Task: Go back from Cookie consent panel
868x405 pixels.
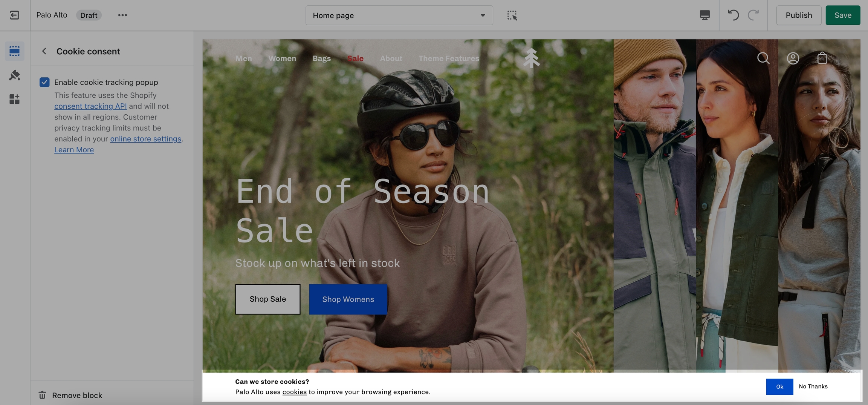Action: click(x=44, y=51)
